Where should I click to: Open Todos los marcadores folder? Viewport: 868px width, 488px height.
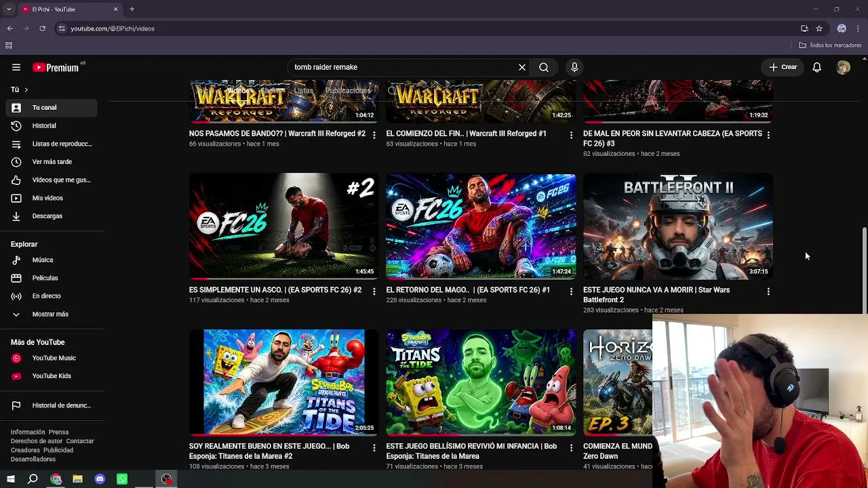830,45
